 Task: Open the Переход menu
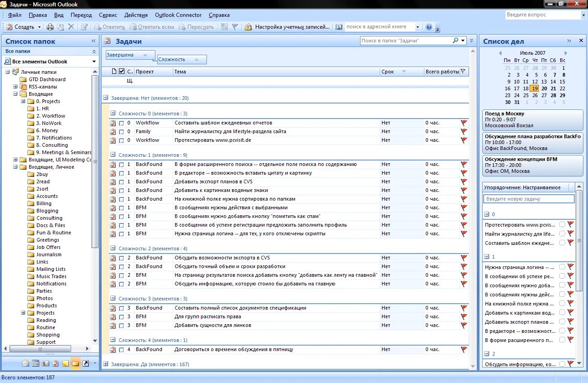(x=81, y=15)
